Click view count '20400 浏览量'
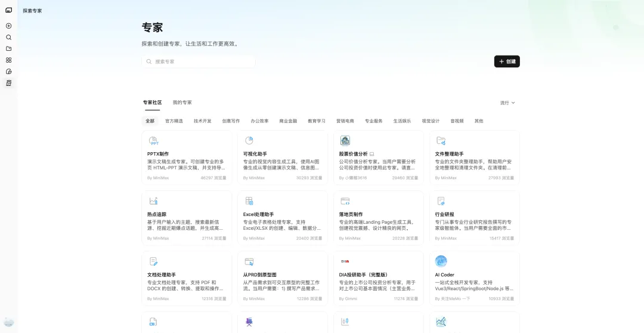 point(309,239)
